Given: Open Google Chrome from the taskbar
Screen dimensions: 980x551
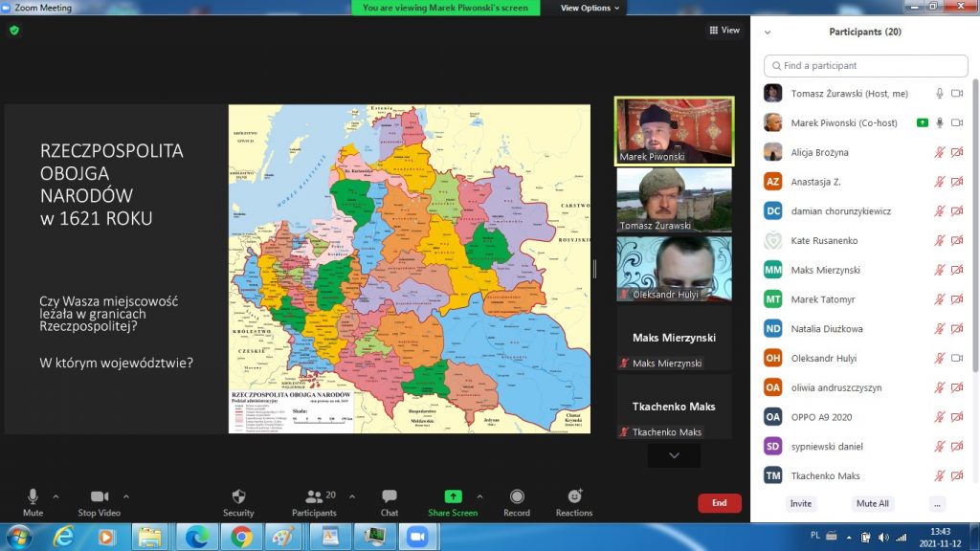Looking at the screenshot, I should 240,537.
